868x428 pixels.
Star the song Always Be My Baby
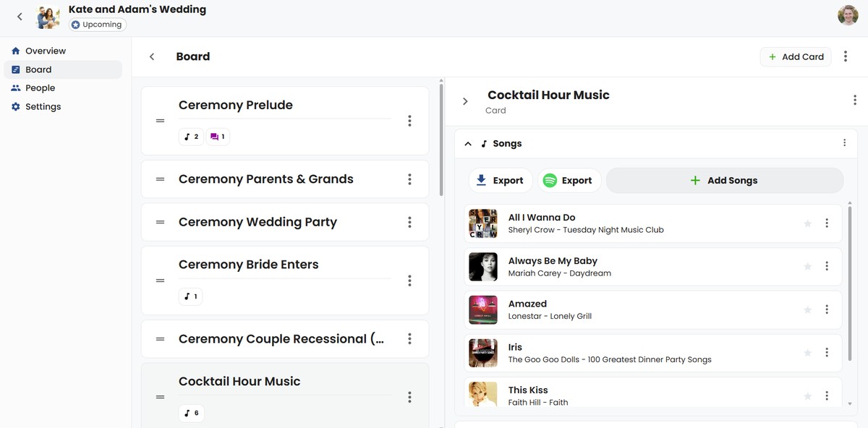(808, 267)
